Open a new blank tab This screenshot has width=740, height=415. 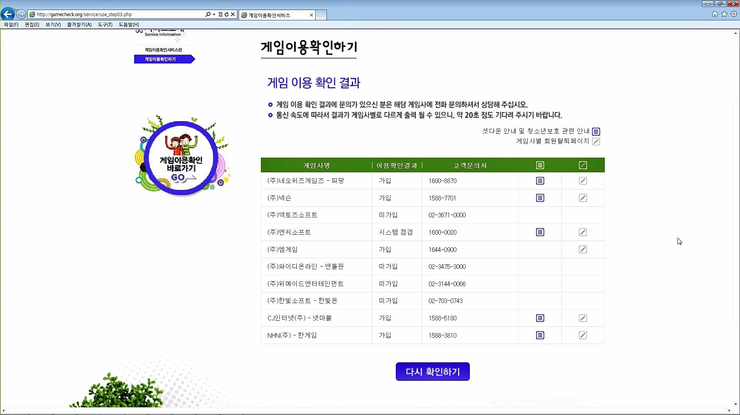321,15
